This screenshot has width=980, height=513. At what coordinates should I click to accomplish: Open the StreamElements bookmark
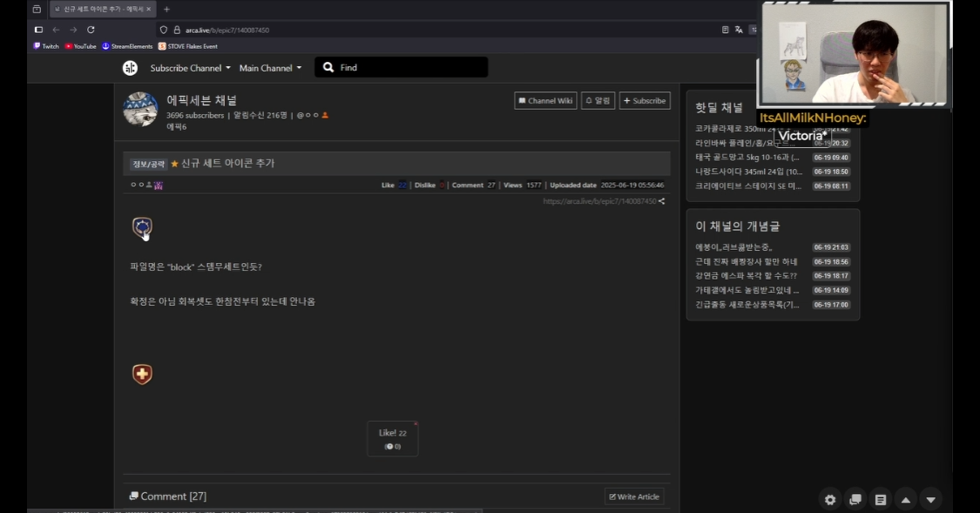(x=127, y=46)
